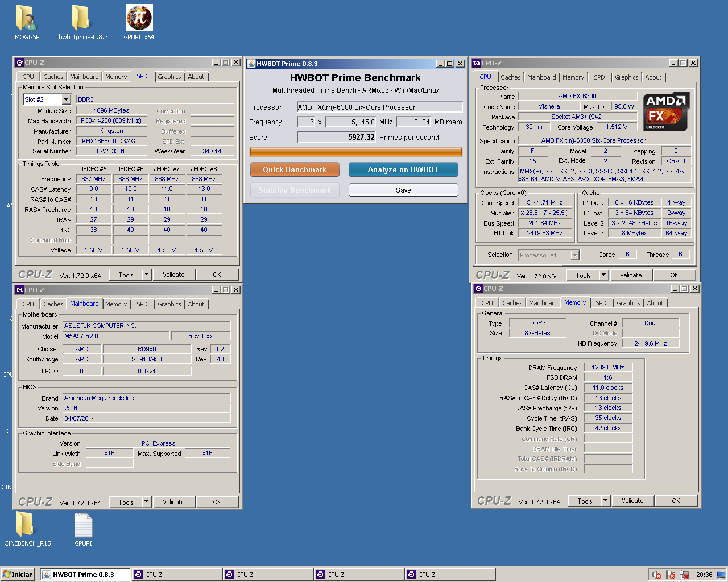Click the first tray icon with red X
Image resolution: width=728 pixels, height=582 pixels.
(657, 575)
